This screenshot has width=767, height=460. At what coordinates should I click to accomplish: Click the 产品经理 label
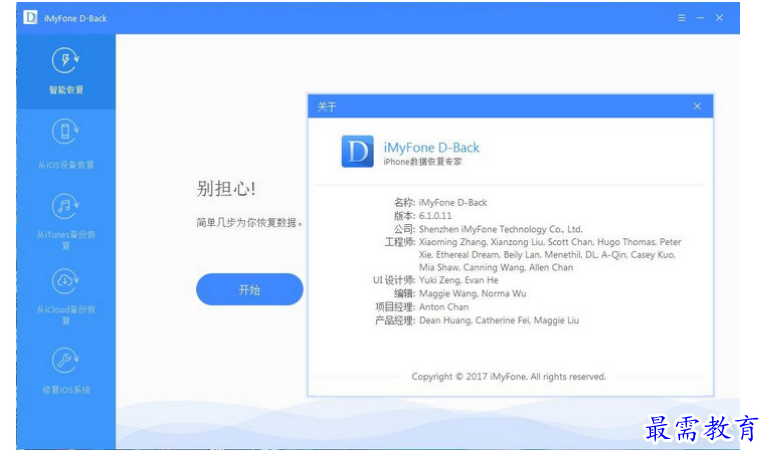[x=395, y=320]
